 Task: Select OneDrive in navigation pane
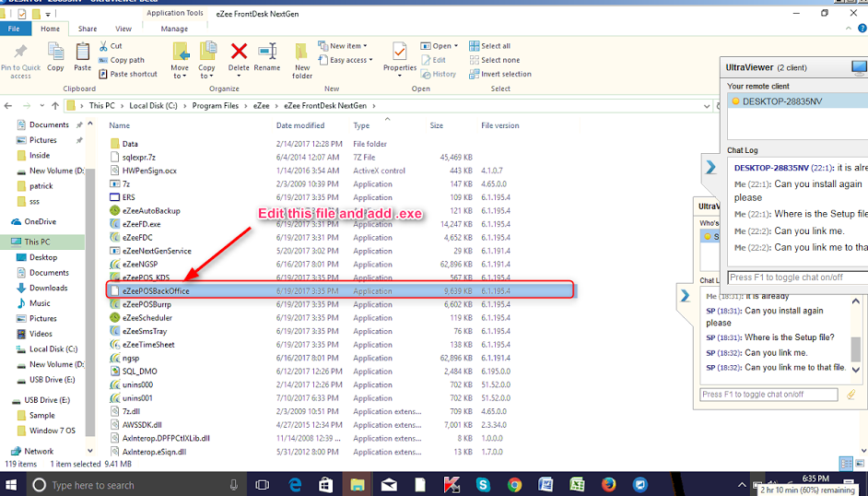40,221
